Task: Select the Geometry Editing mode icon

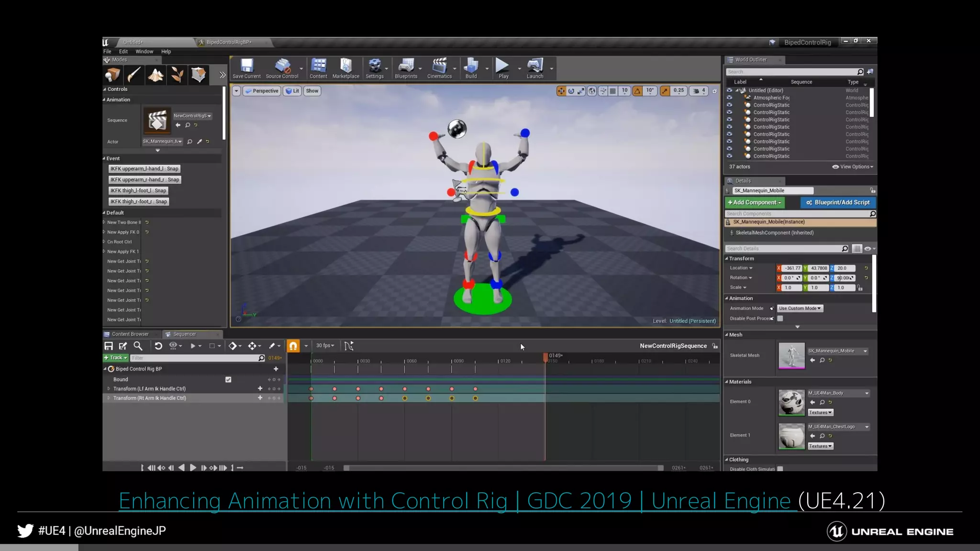Action: 199,75
